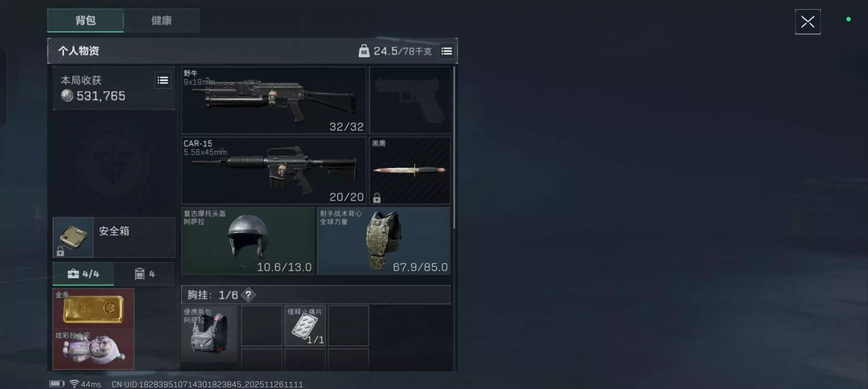Click the inventory panel scrollbar
Screen dimensions: 868x389
tap(454, 148)
